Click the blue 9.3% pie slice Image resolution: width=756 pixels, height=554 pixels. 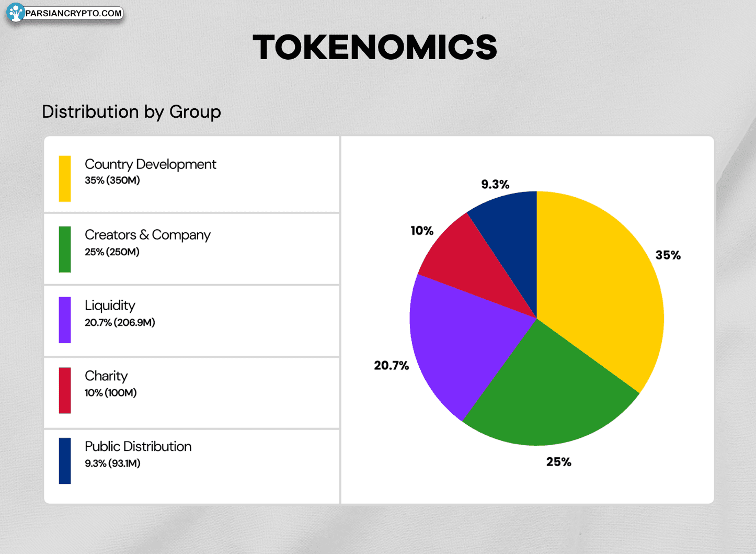click(510, 235)
